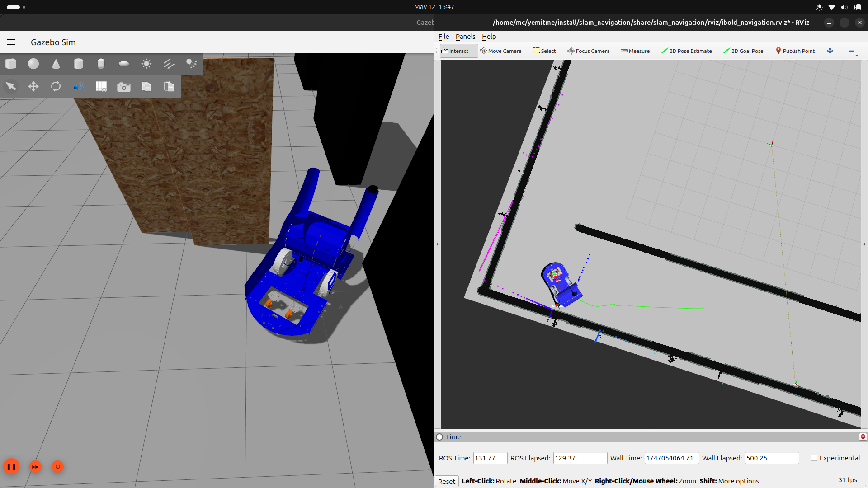Expand RViz right side panel arrow
The height and width of the screenshot is (488, 868).
[x=864, y=244]
